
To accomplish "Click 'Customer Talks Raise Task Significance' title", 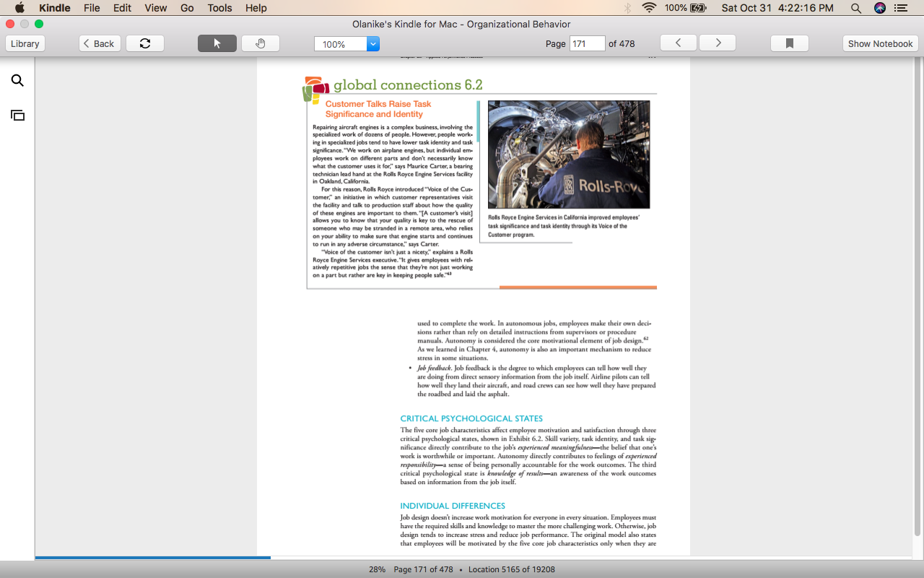I will (378, 109).
